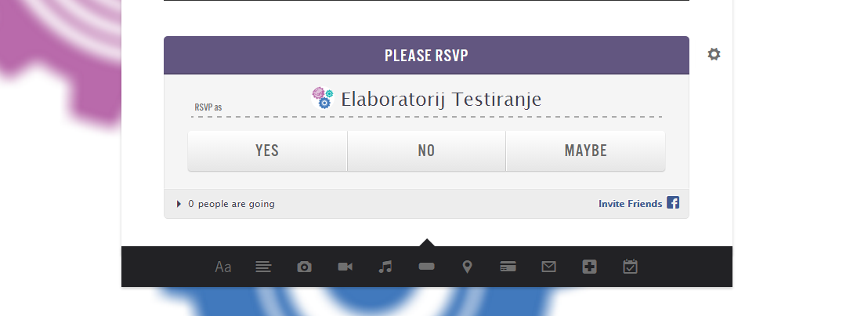868x316 pixels.
Task: Click the plus add-more block icon
Action: 590,267
